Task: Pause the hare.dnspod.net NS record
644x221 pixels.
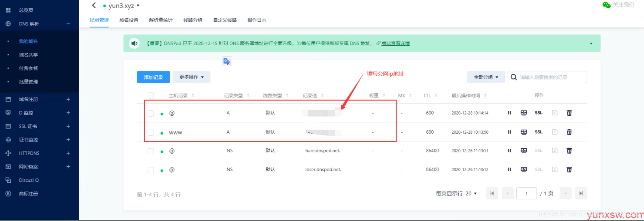Action: click(x=509, y=151)
